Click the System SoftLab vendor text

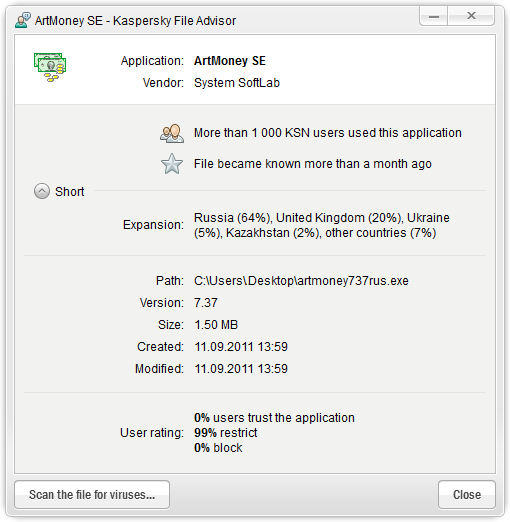point(237,83)
